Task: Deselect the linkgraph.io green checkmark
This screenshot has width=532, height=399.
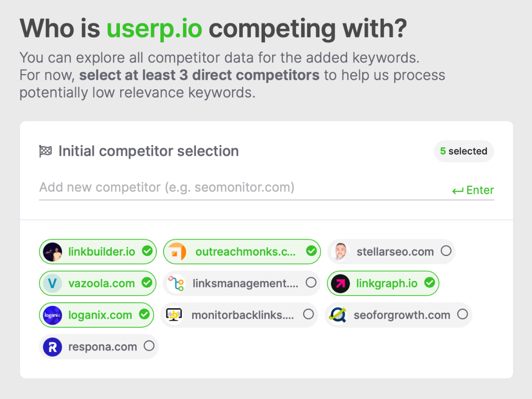Action: point(430,283)
